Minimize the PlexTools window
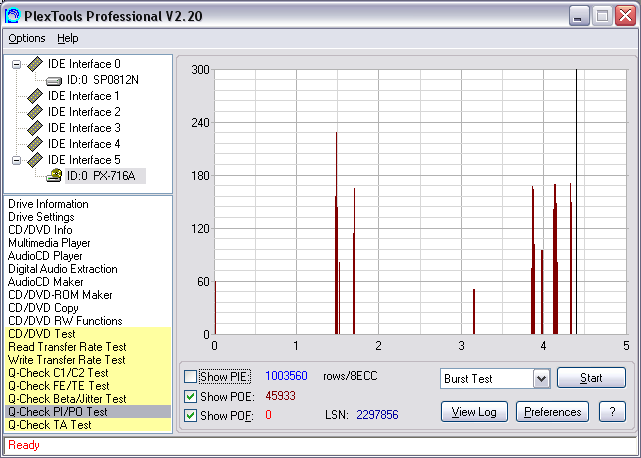 (x=579, y=16)
